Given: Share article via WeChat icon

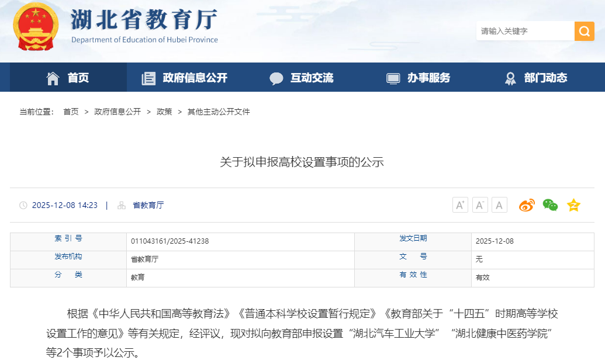Looking at the screenshot, I should (550, 205).
